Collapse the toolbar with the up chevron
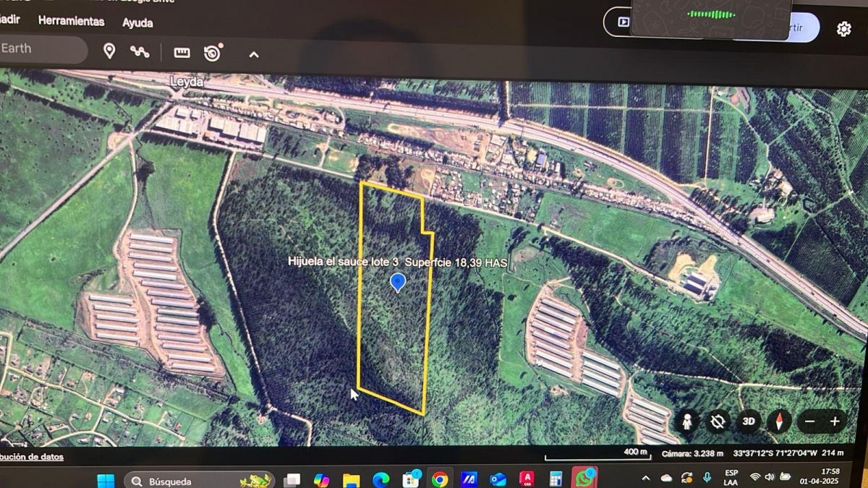868x488 pixels. click(x=254, y=54)
